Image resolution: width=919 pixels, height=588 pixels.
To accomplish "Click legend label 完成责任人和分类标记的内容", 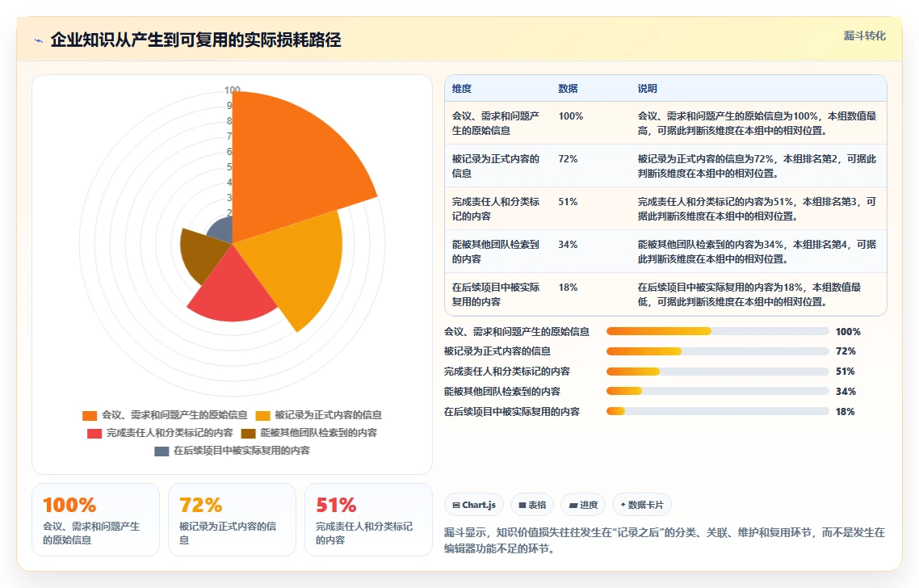I will pos(170,433).
